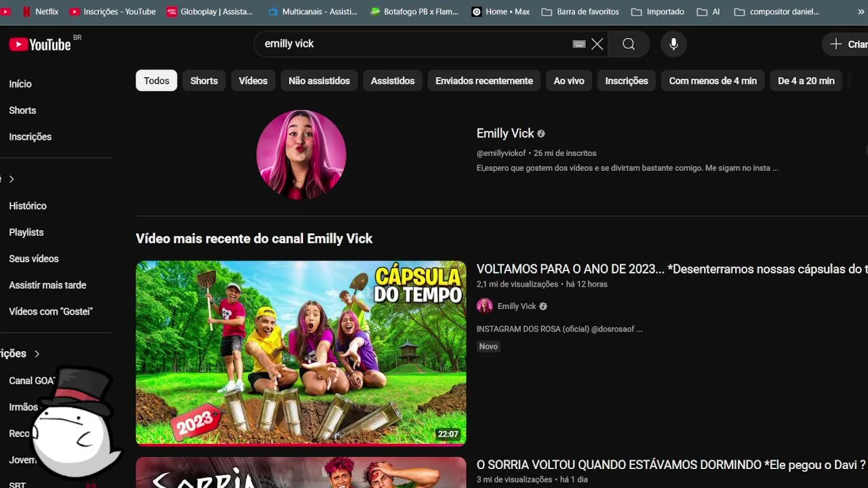Click the @emillyvickof channel handle
Image resolution: width=868 pixels, height=488 pixels.
[501, 153]
